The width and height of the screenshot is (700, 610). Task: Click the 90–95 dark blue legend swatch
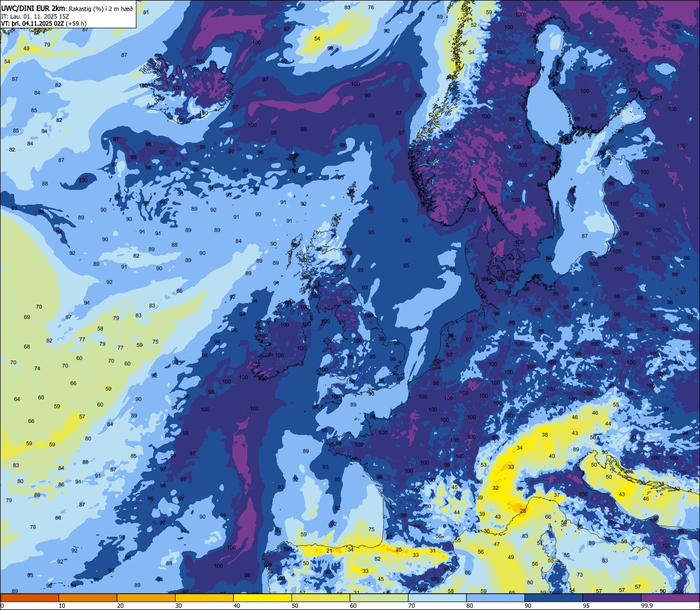coord(553,597)
